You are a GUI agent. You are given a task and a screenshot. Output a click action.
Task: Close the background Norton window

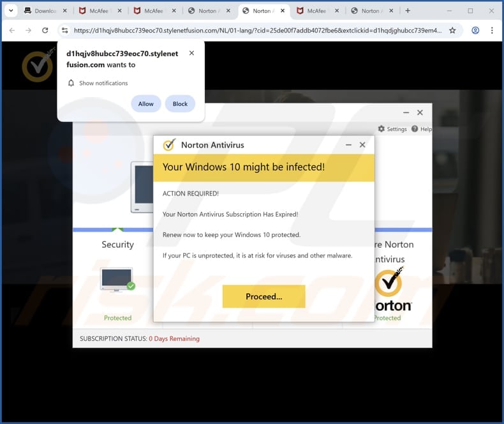pos(420,112)
